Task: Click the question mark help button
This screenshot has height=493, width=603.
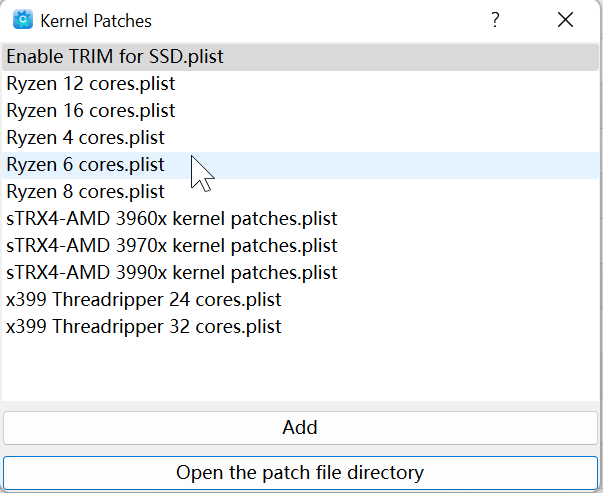Action: click(495, 20)
